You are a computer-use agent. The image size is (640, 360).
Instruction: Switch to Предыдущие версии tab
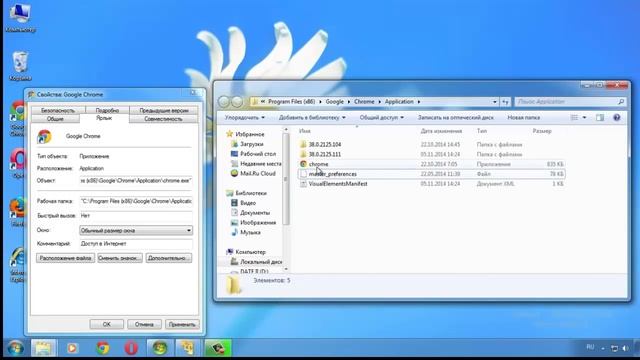point(164,110)
